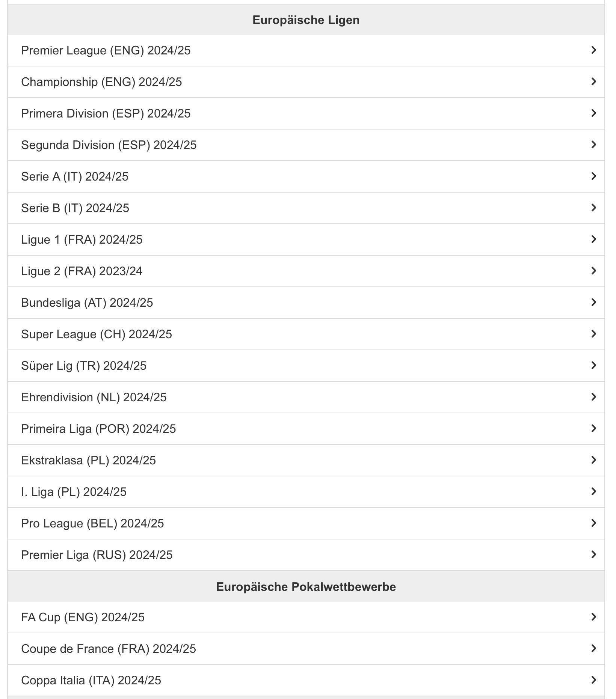Go to Ligue 1 (FRA) 2024/25
Screen dimensions: 616x699
coord(82,240)
